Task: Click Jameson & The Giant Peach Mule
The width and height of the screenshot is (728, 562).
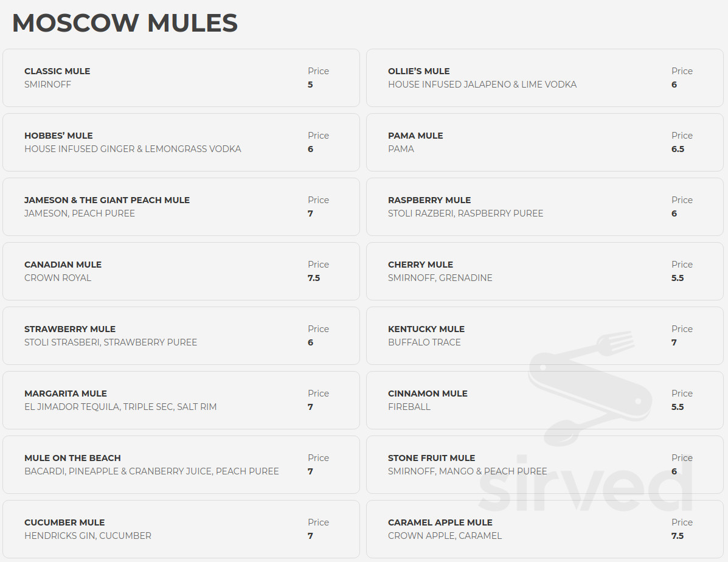Action: click(x=181, y=207)
